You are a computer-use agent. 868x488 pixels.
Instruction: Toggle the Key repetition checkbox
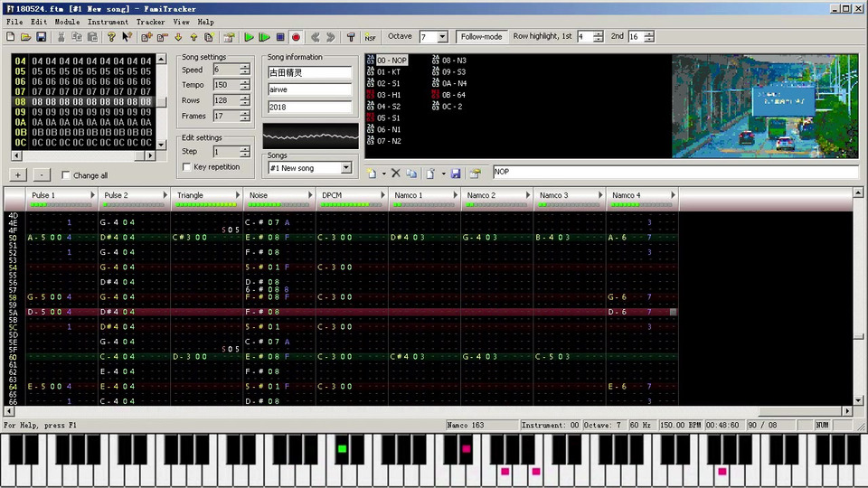click(187, 167)
